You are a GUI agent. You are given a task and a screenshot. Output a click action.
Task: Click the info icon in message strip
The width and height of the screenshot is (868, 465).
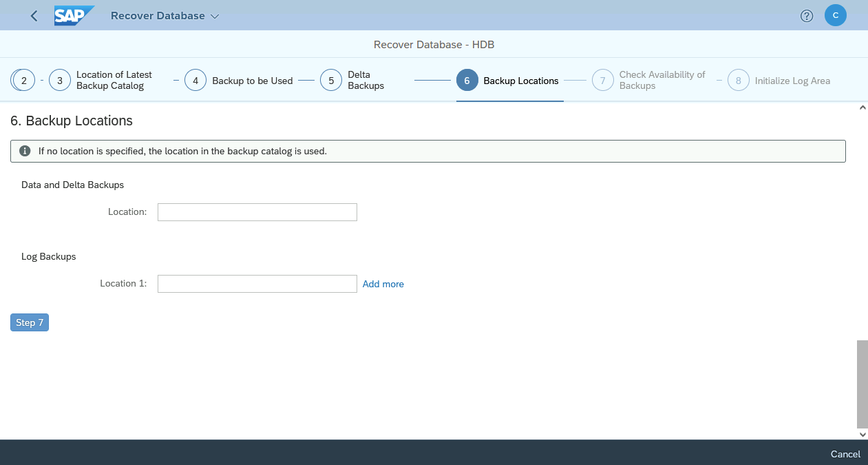25,151
